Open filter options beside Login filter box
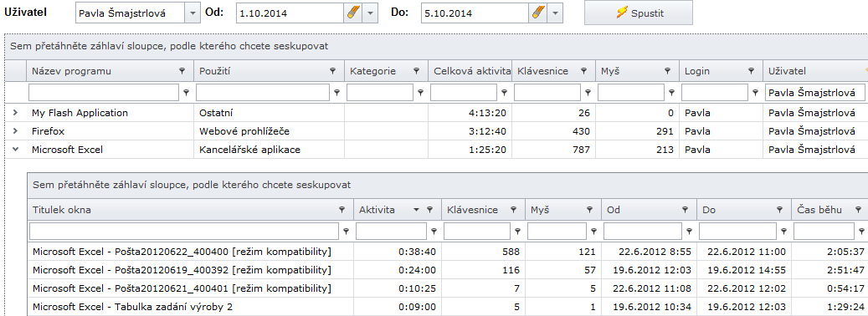This screenshot has height=316, width=868. (x=755, y=93)
